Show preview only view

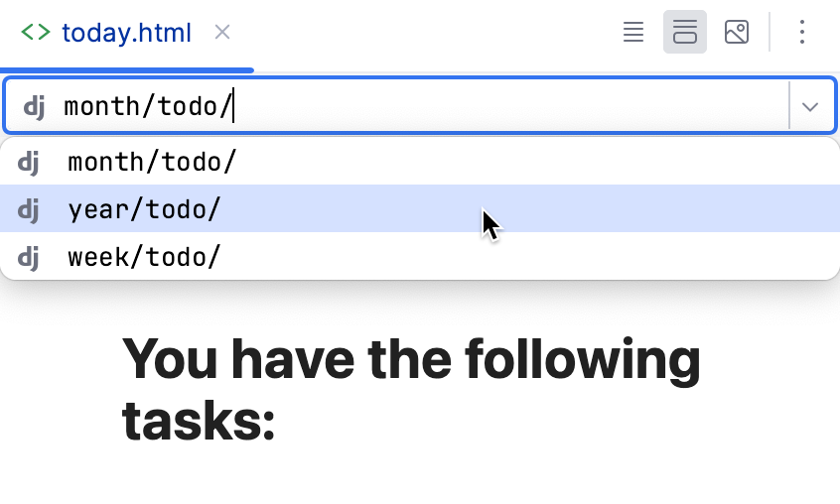click(x=737, y=33)
